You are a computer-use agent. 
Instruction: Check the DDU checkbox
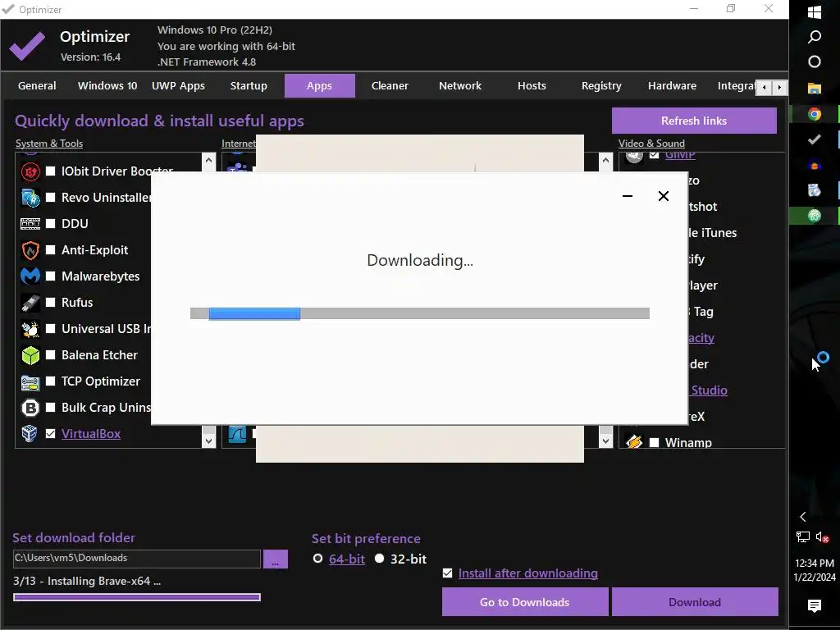click(x=50, y=223)
